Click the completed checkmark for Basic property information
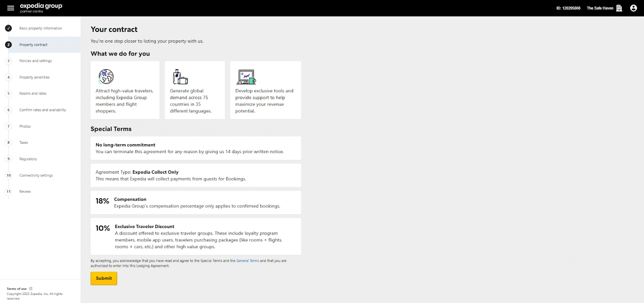This screenshot has height=303, width=644. [8, 28]
